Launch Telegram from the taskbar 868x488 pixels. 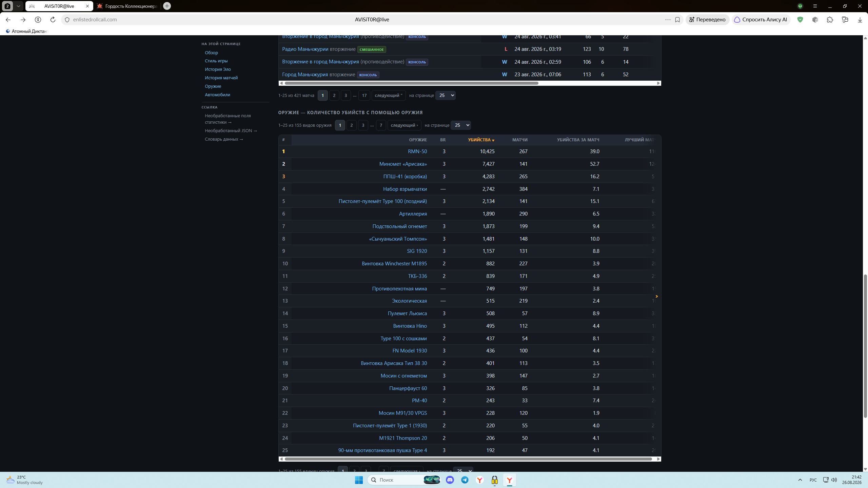click(465, 480)
